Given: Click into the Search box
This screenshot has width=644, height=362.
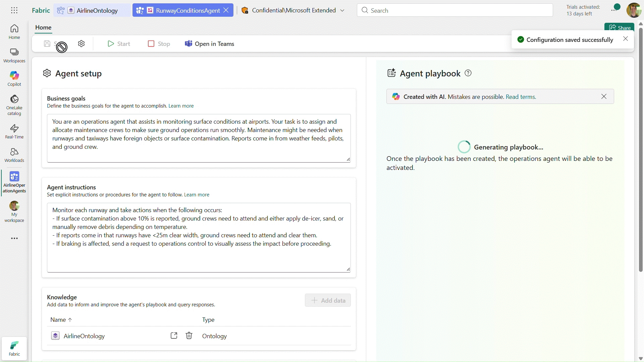Looking at the screenshot, I should [454, 10].
